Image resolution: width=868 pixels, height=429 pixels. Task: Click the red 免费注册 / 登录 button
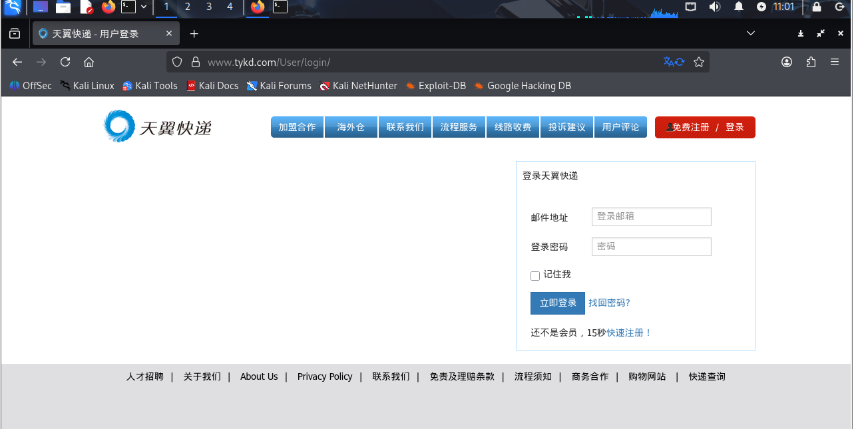click(705, 127)
